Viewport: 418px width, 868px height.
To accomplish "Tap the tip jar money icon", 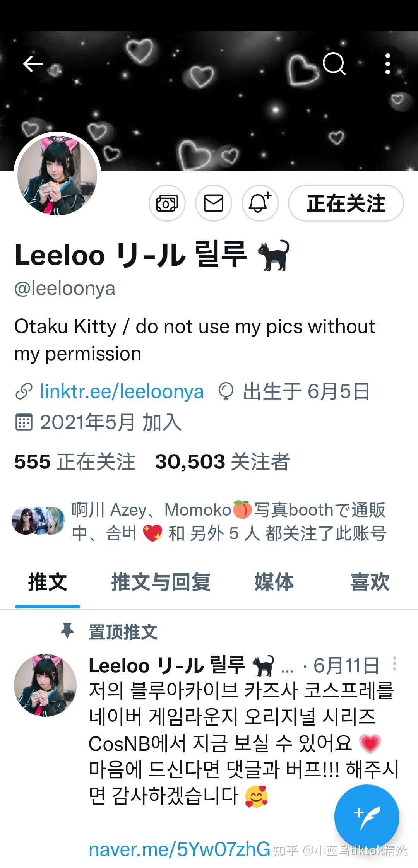I will click(x=167, y=203).
